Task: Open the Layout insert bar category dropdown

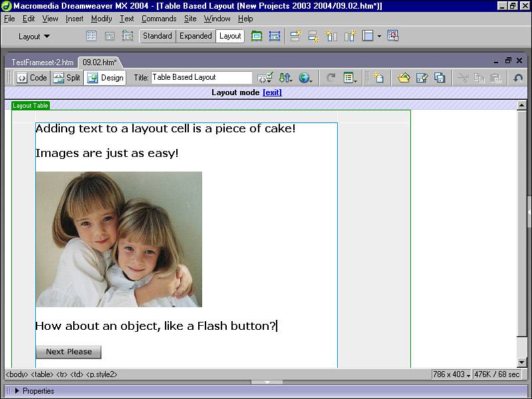Action: (34, 37)
